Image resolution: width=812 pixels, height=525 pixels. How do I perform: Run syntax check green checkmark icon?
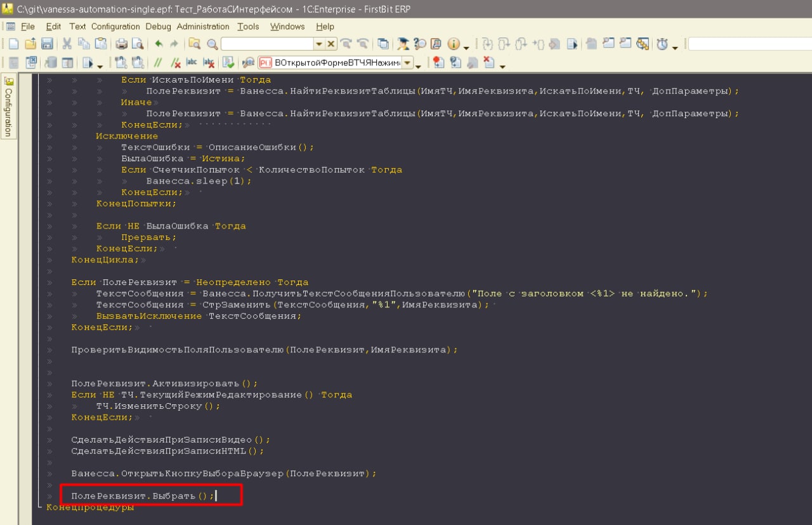(228, 62)
